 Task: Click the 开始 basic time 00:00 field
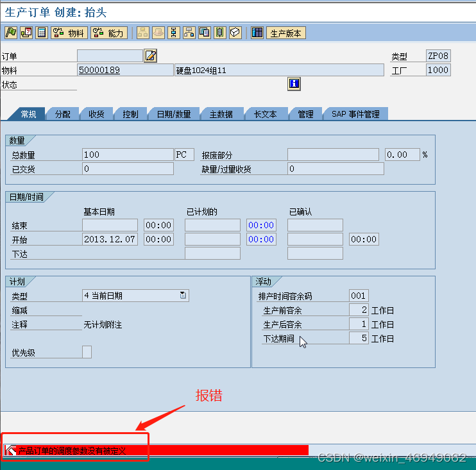[x=158, y=239]
